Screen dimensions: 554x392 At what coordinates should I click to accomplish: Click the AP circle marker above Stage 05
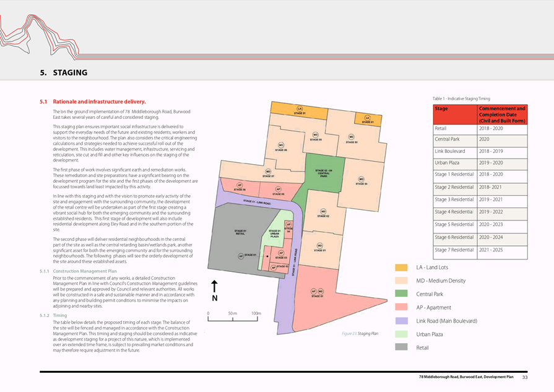[x=279, y=189]
